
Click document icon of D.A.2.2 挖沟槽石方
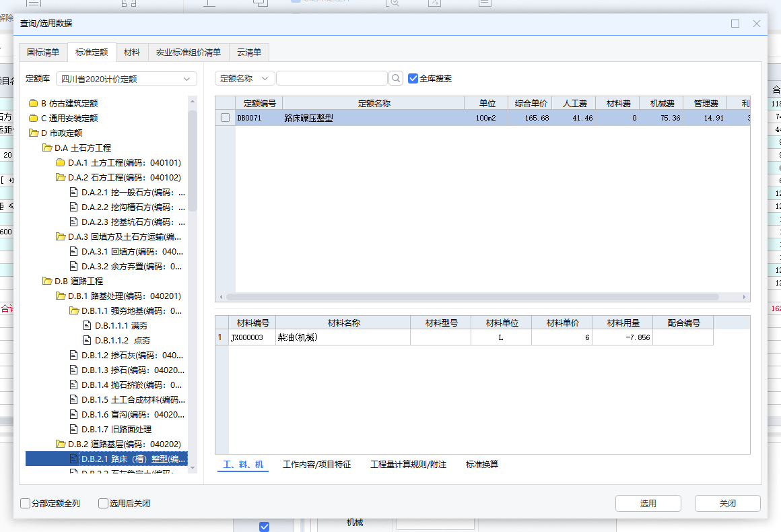73,207
